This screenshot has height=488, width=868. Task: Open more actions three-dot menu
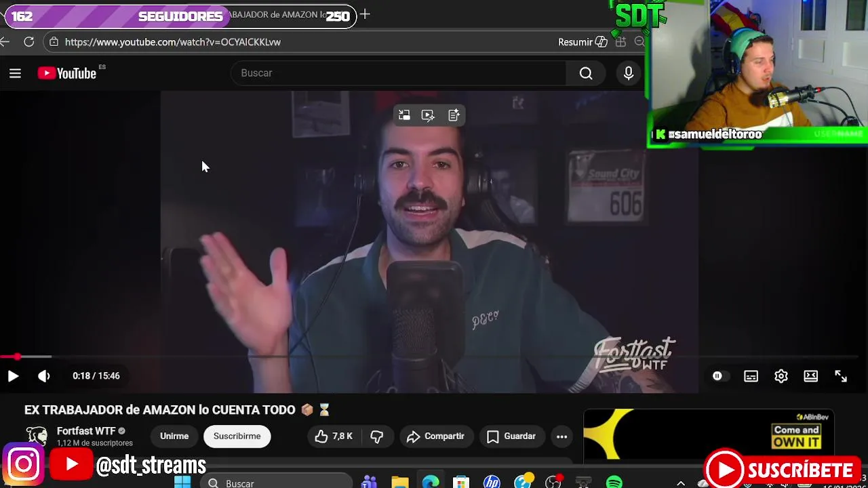point(561,436)
